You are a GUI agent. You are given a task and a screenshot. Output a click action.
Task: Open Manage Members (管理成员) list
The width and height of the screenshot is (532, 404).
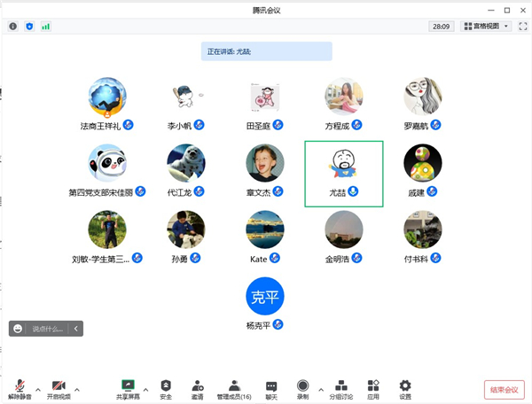(234, 389)
